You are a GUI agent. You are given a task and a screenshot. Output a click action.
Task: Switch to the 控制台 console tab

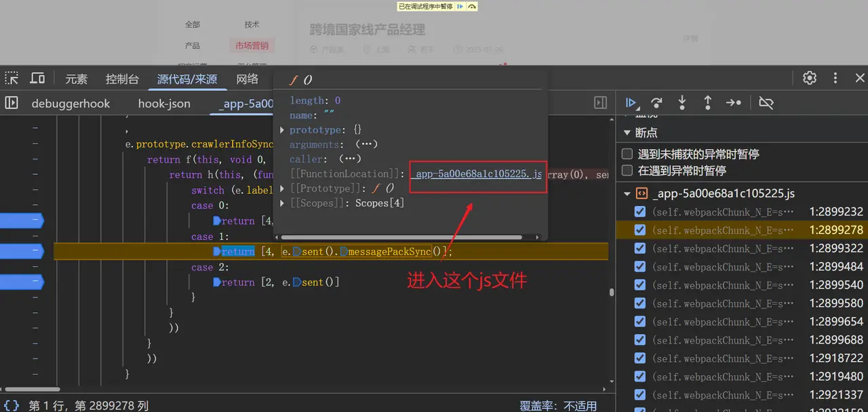pyautogui.click(x=122, y=79)
